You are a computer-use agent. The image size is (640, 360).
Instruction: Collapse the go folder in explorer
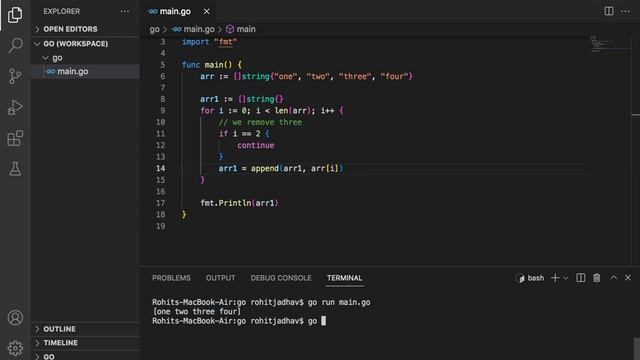(85, 58)
